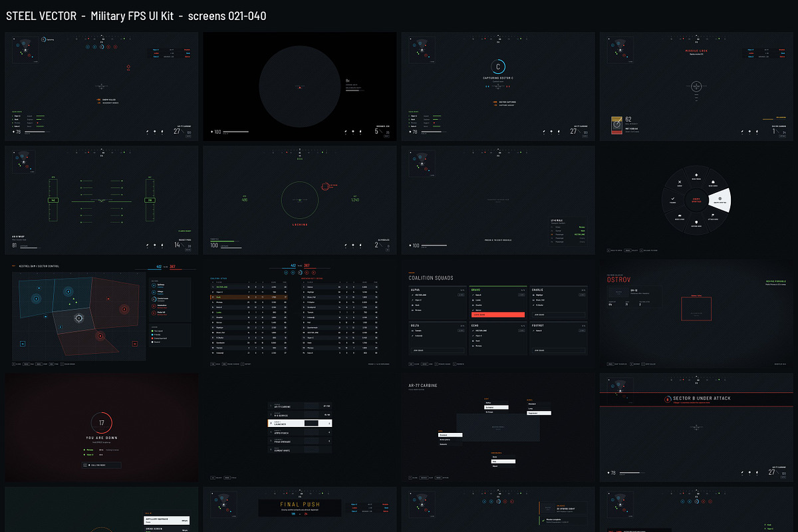This screenshot has height=532, width=798.
Task: Open the sniper scope view thumbnail
Action: (300, 86)
